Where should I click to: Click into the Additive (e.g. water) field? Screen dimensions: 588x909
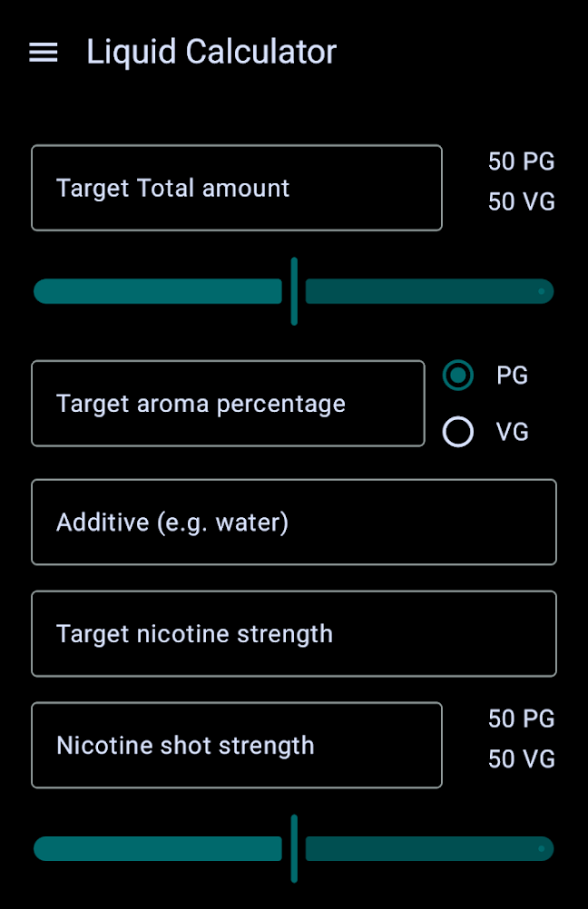(293, 523)
